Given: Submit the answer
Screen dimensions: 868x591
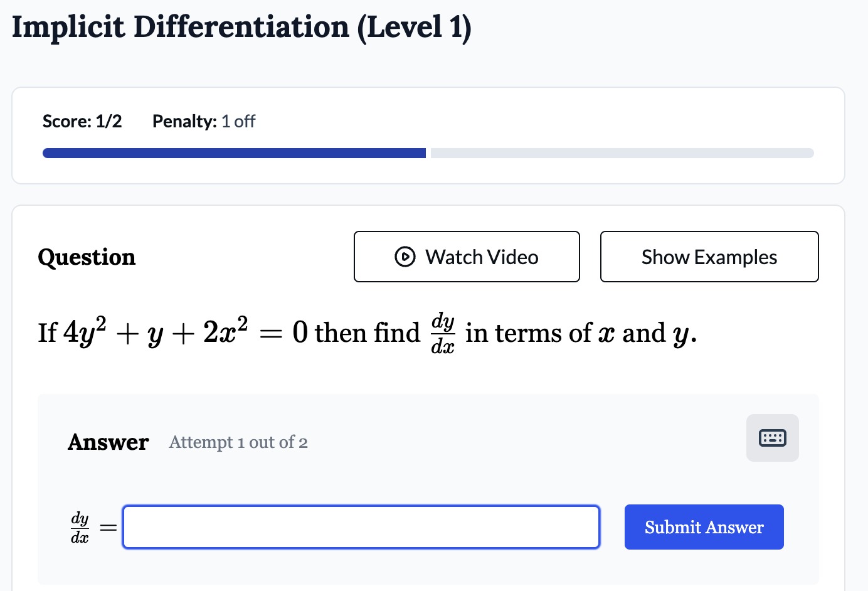Looking at the screenshot, I should 704,527.
